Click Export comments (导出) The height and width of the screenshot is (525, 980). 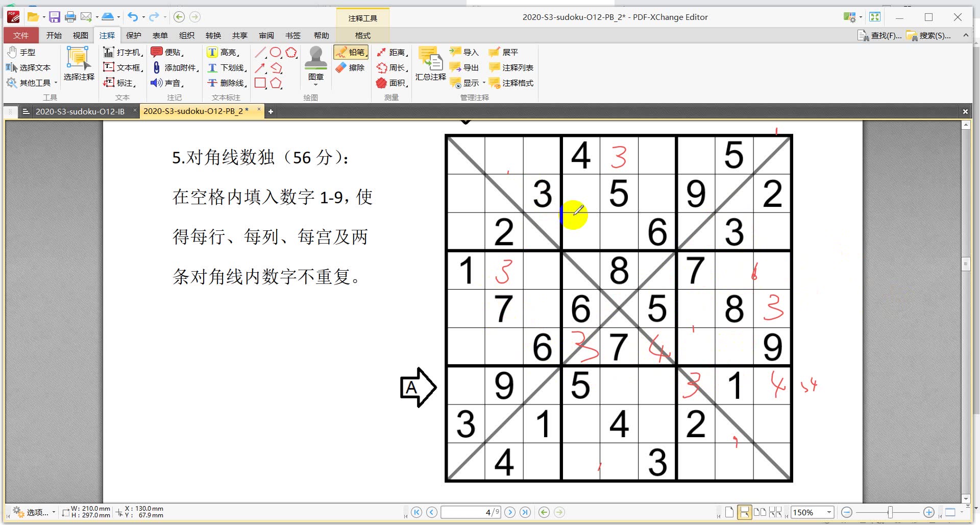pyautogui.click(x=464, y=67)
